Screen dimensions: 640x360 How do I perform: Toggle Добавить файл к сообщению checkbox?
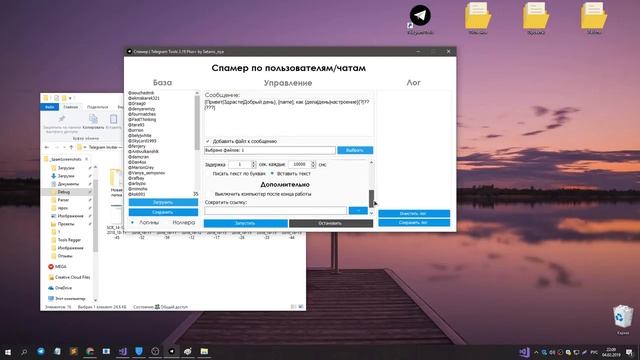tap(208, 141)
